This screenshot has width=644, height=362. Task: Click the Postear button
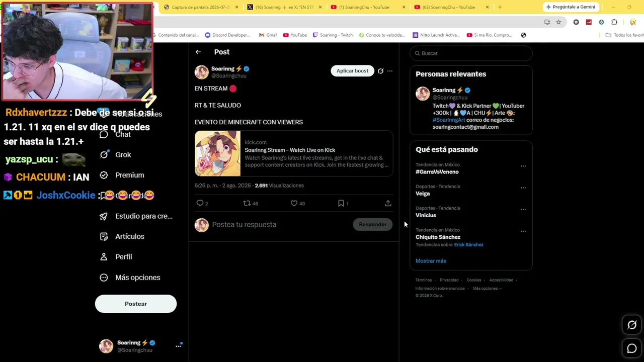point(136,304)
